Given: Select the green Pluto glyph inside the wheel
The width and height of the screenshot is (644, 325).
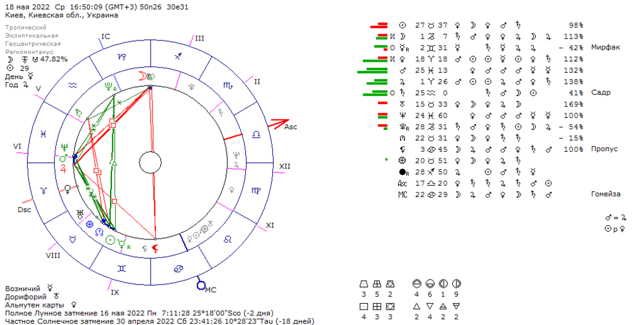Looking at the screenshot, I should 109,87.
